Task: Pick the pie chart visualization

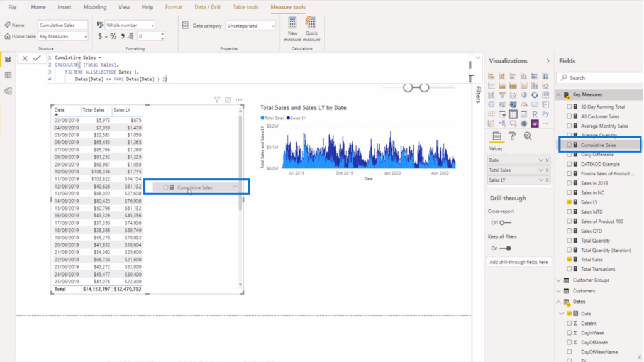Action: pos(524,95)
